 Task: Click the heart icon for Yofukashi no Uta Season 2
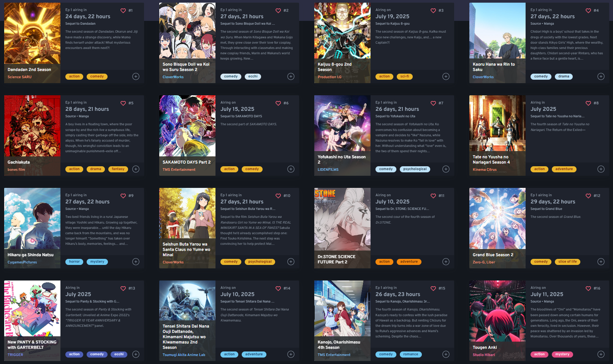click(x=433, y=103)
